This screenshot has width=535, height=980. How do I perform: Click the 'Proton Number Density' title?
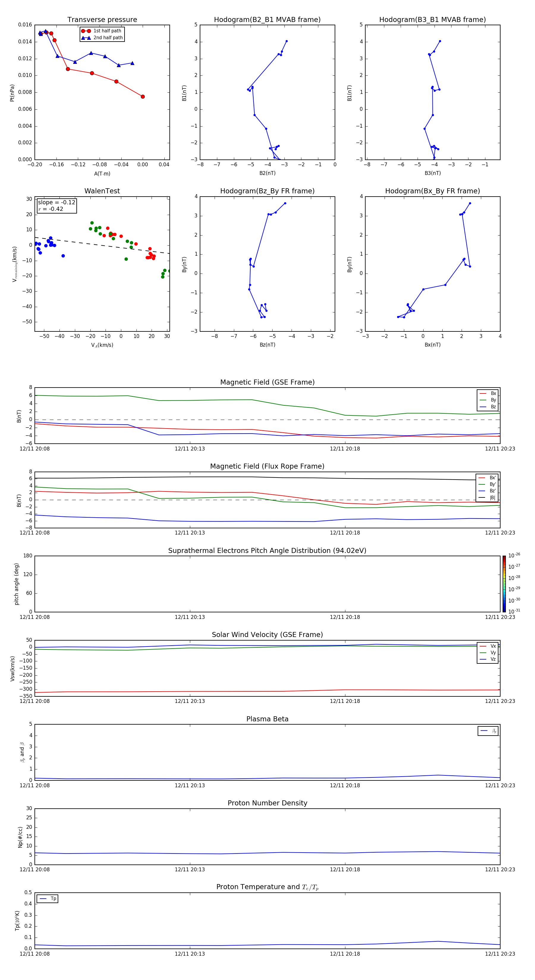click(267, 803)
